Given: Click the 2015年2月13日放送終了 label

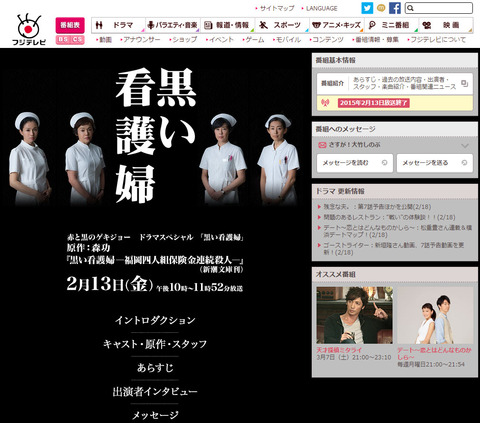Looking at the screenshot, I should tap(373, 103).
